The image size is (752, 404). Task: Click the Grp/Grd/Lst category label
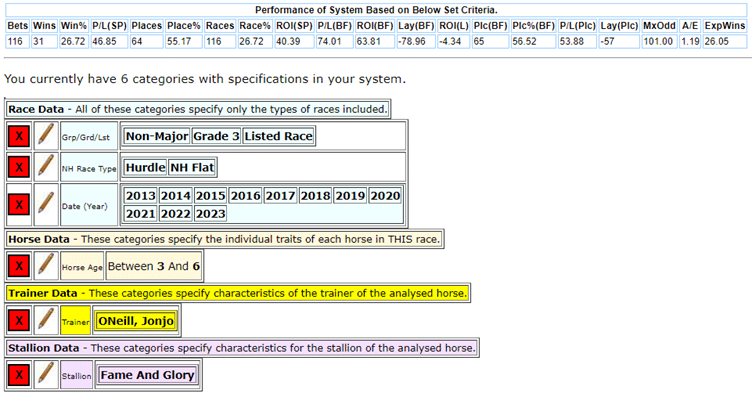(x=89, y=137)
